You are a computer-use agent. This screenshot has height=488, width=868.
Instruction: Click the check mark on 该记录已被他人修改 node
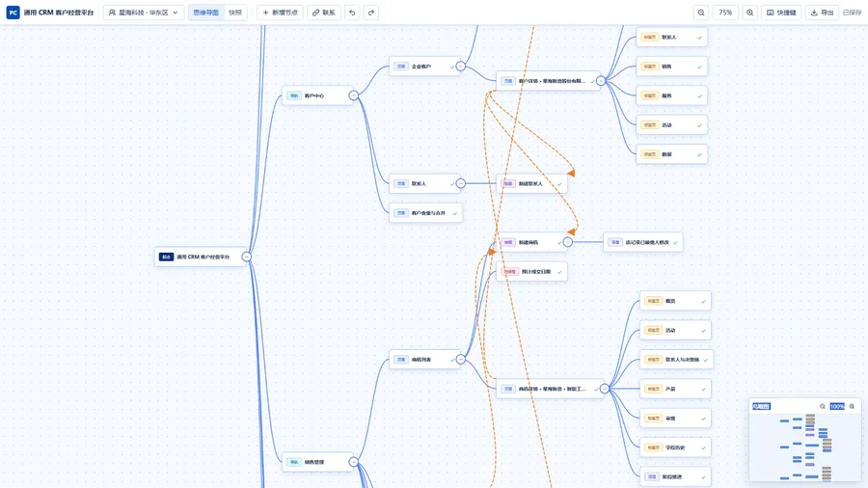(x=675, y=243)
